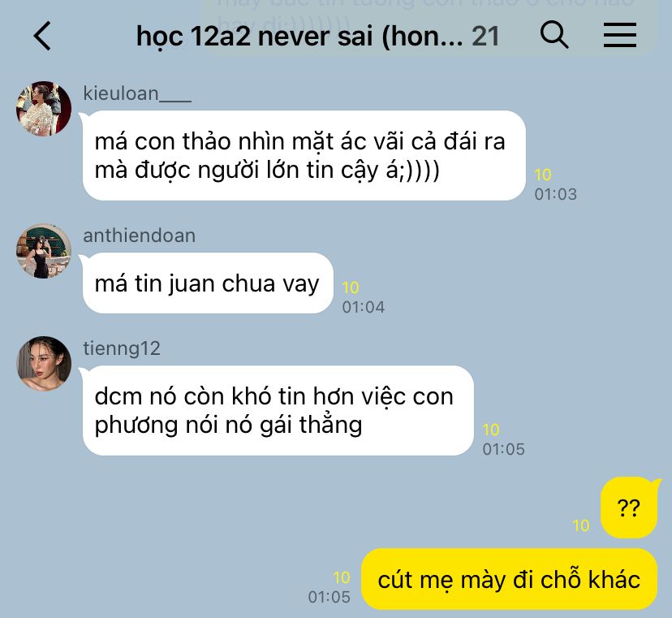This screenshot has width=672, height=618.
Task: Tap the member count 21
Action: click(x=485, y=37)
